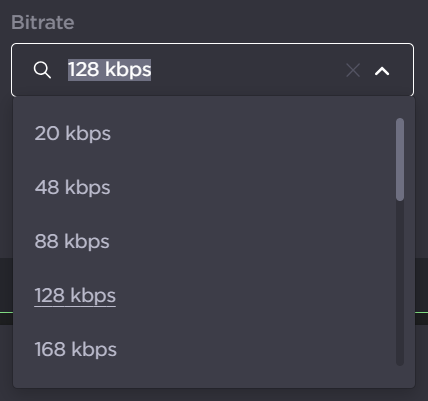Close the bitrate options with the caret arrow
The image size is (428, 401).
(x=382, y=71)
